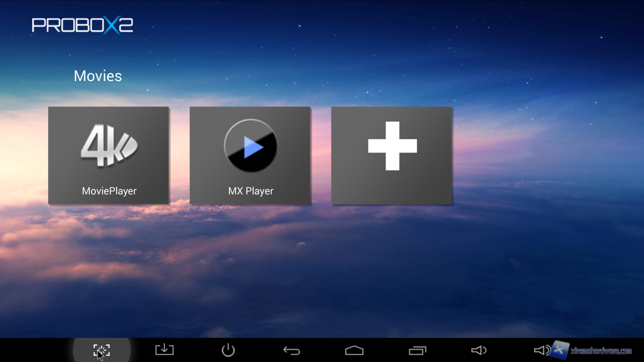Launch the MoviePlayer app tile
This screenshot has height=362, width=644.
pyautogui.click(x=108, y=155)
